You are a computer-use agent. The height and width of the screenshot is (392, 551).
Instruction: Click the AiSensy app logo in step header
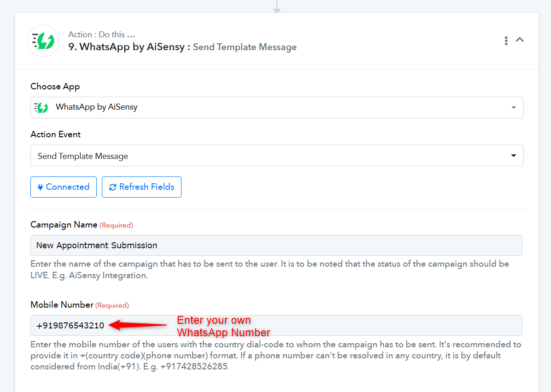[43, 41]
